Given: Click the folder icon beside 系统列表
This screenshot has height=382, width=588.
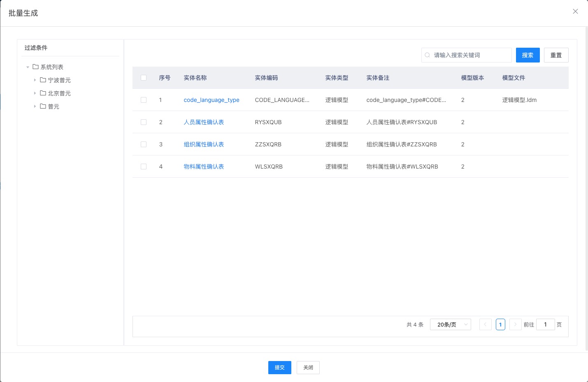Looking at the screenshot, I should pos(35,67).
